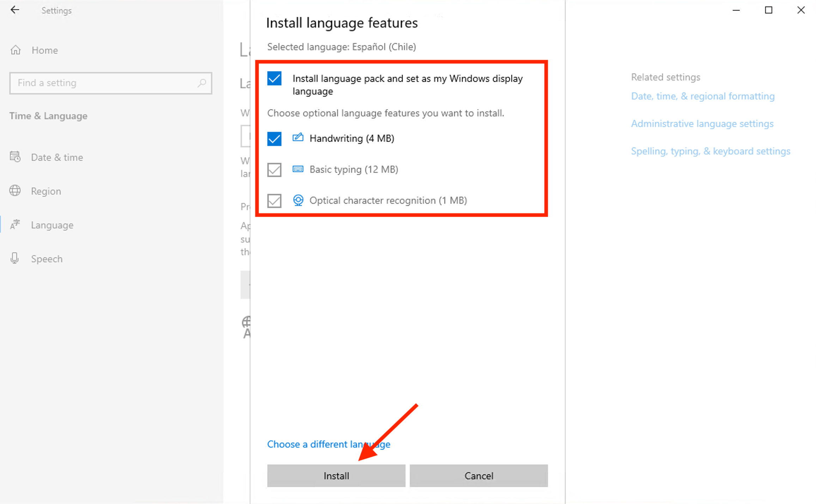Click the Basic typing keyboard icon
Viewport: 816px width, 504px height.
tap(298, 169)
